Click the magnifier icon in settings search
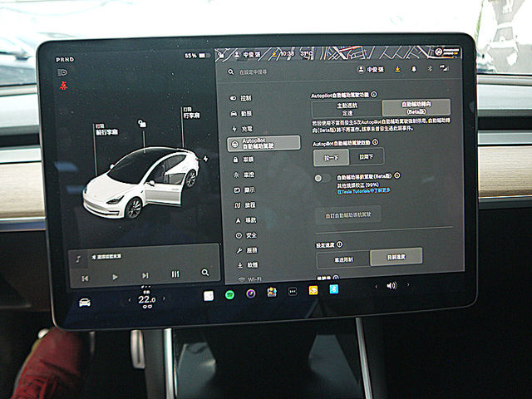 point(231,72)
